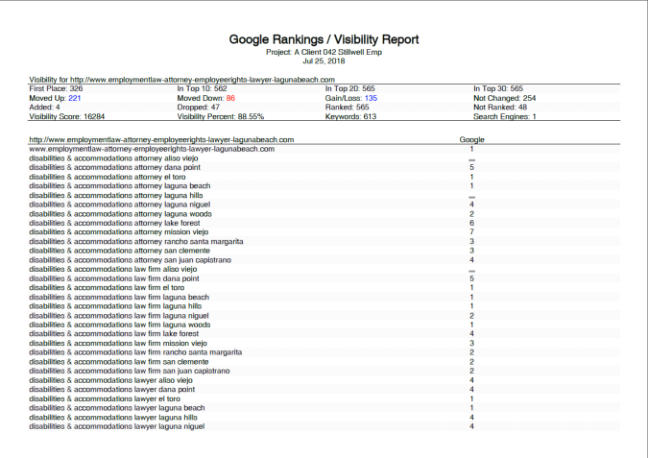Click the Search Engines: 1 statistic
The height and width of the screenshot is (458, 648).
507,116
